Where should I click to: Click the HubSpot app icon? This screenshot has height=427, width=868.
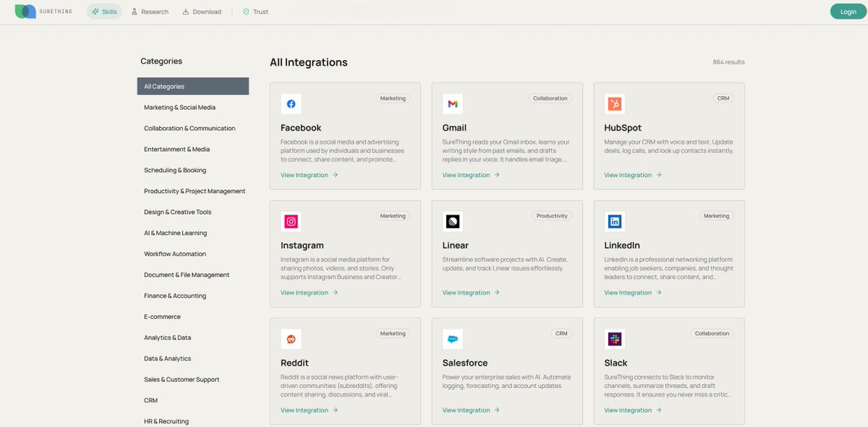pyautogui.click(x=615, y=104)
